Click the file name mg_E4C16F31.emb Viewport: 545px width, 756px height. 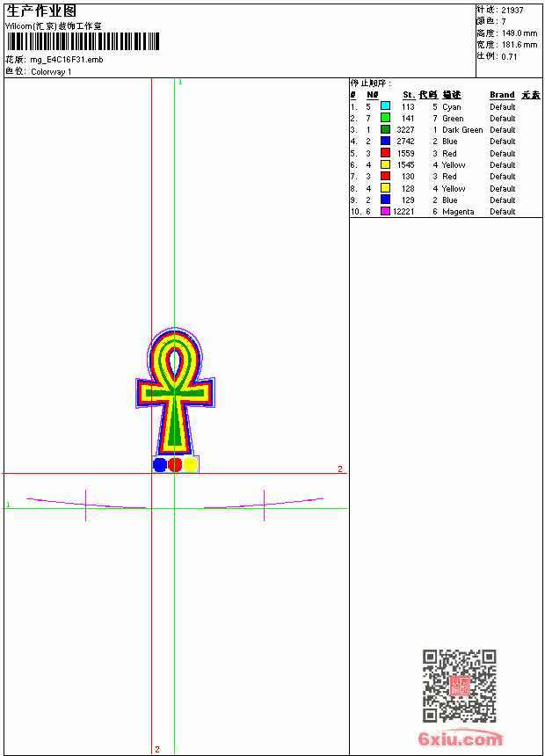(67, 60)
